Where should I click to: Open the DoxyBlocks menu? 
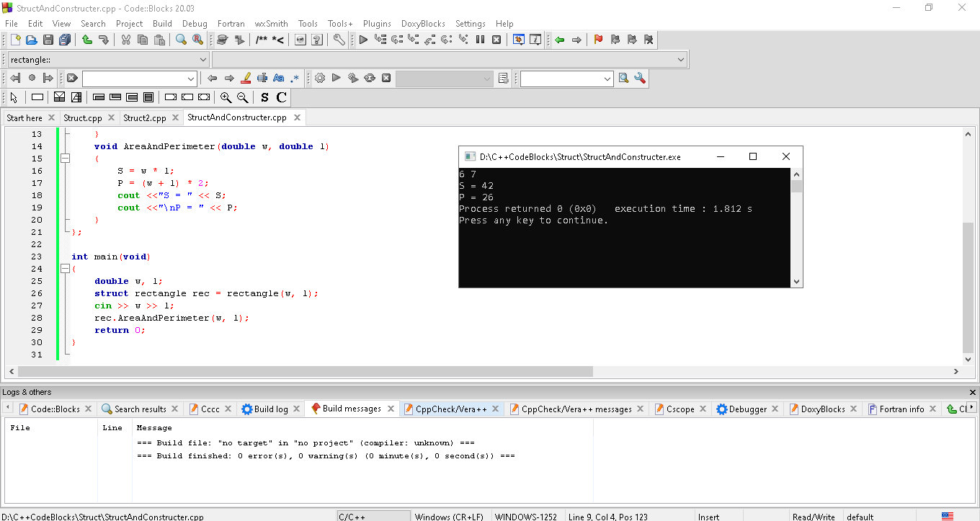(423, 23)
